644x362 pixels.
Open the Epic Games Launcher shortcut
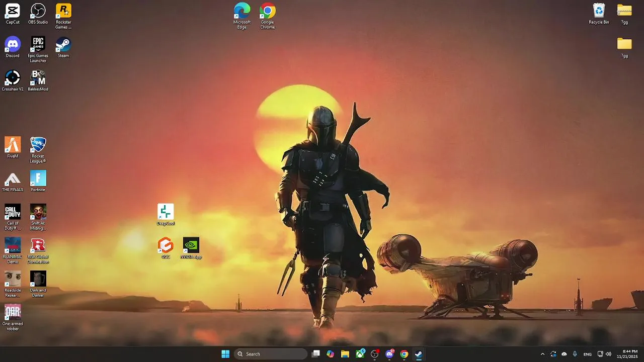[38, 50]
